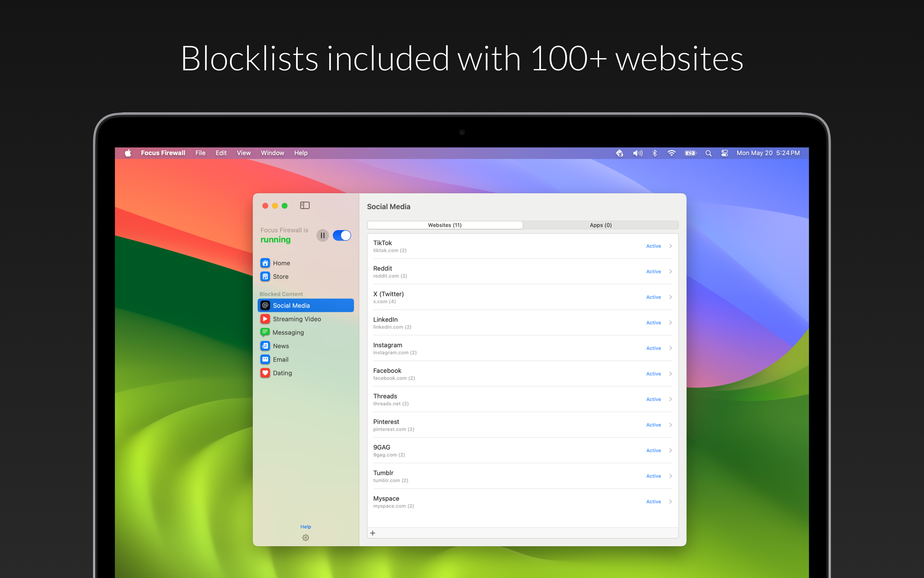The width and height of the screenshot is (924, 578).
Task: Open the Window menu
Action: 272,153
